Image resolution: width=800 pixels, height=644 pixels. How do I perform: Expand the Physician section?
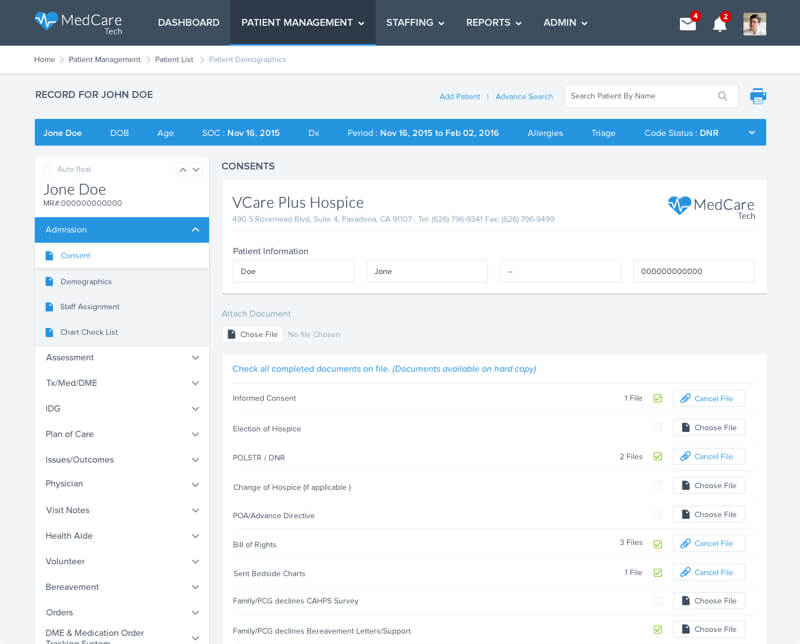click(122, 484)
